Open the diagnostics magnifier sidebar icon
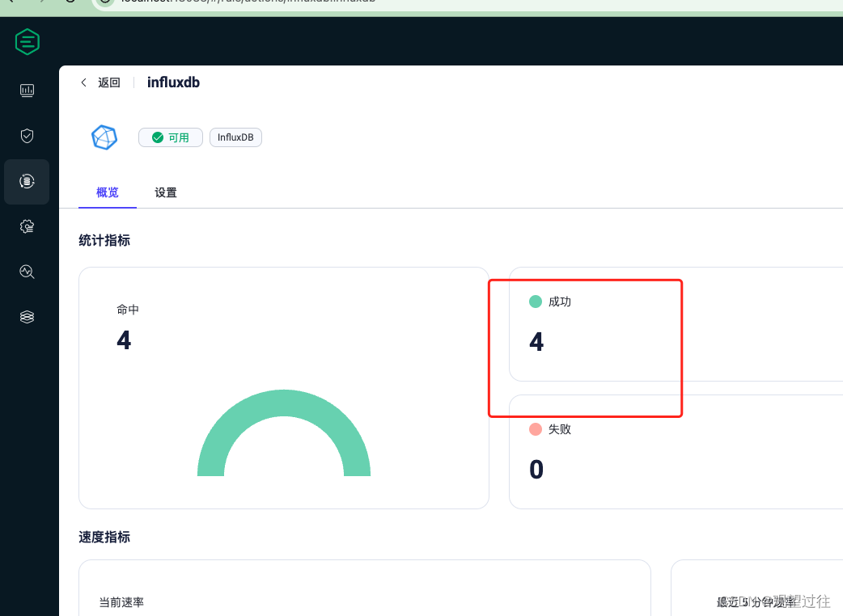 click(27, 272)
